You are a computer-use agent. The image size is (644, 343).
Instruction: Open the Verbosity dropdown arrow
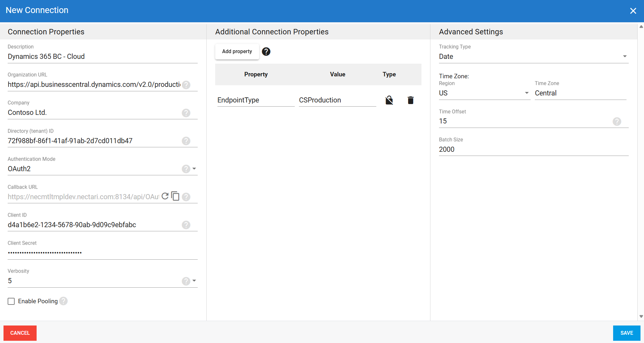[x=194, y=281]
